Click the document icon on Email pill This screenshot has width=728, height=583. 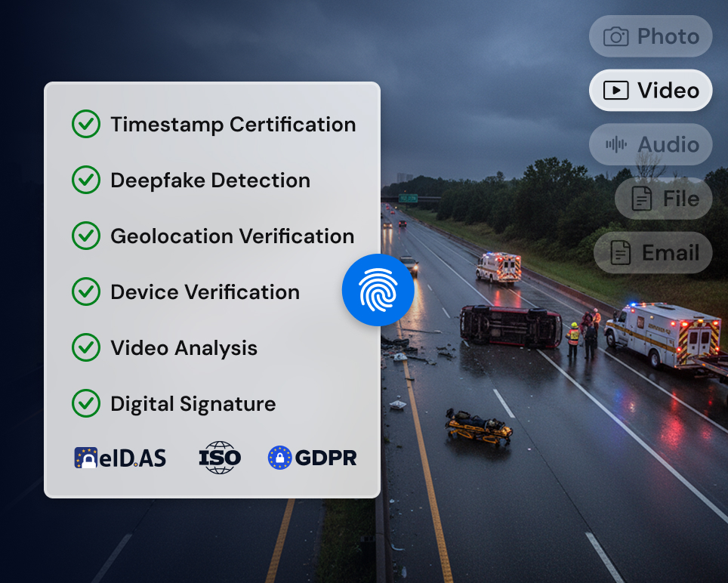(620, 253)
